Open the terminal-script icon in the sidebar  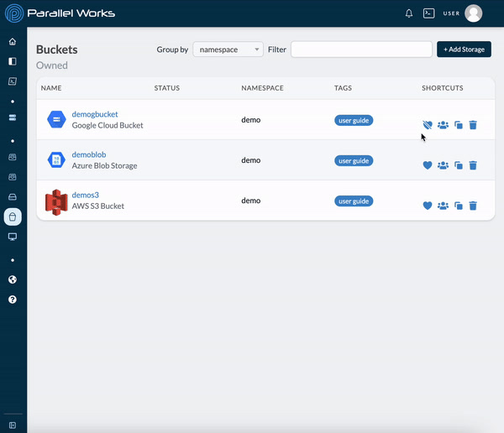[x=13, y=81]
